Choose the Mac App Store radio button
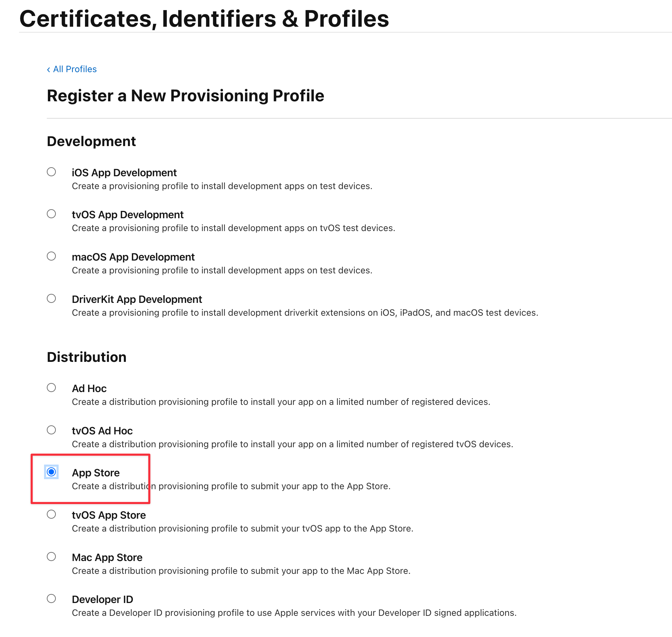Screen dimensions: 672x637 coord(51,557)
